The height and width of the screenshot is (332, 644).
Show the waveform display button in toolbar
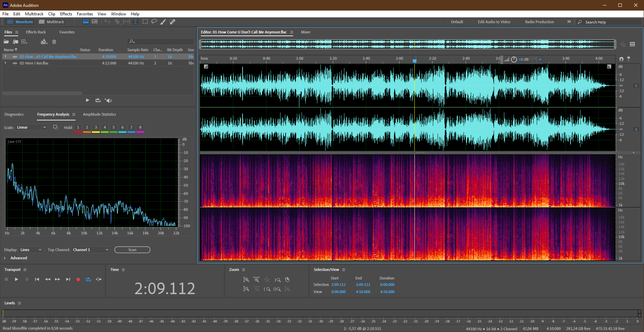click(x=86, y=21)
